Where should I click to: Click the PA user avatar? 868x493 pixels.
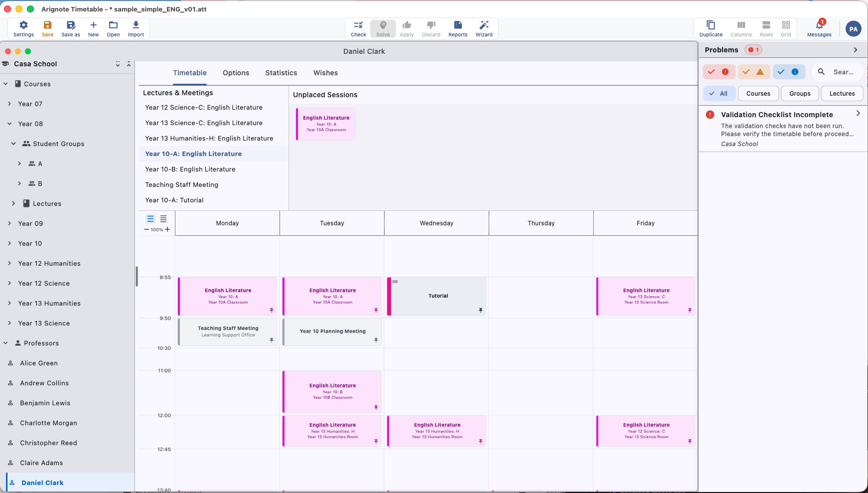853,29
